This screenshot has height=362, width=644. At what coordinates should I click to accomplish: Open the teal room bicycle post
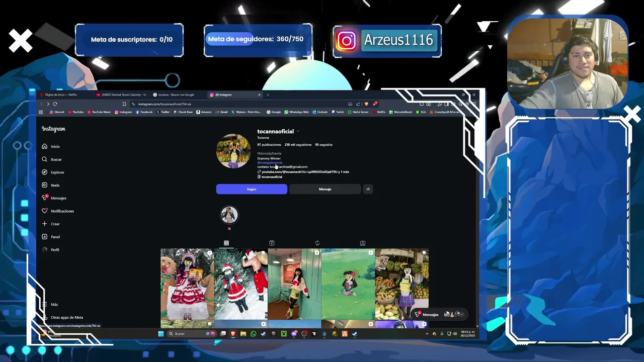pos(294,285)
